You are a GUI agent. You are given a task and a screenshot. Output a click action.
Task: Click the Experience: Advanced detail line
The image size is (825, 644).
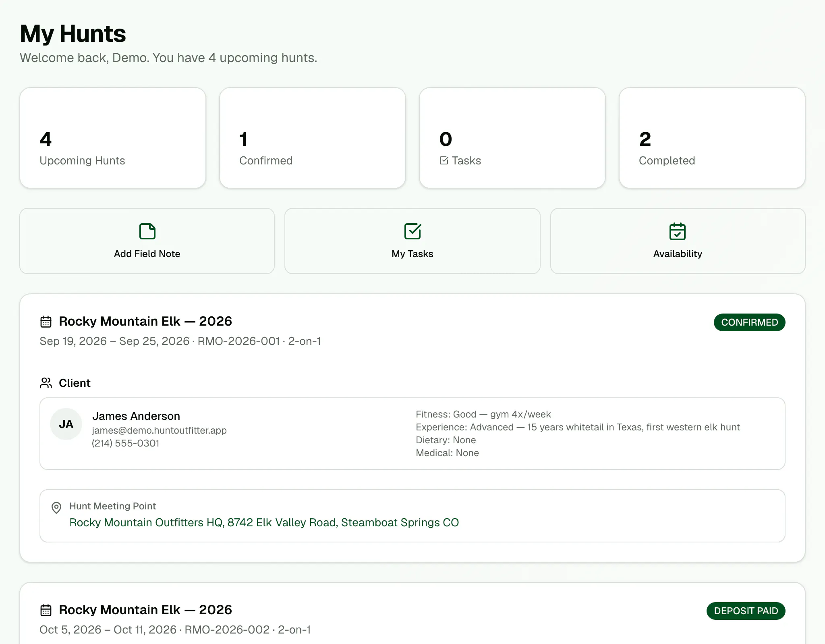coord(578,427)
